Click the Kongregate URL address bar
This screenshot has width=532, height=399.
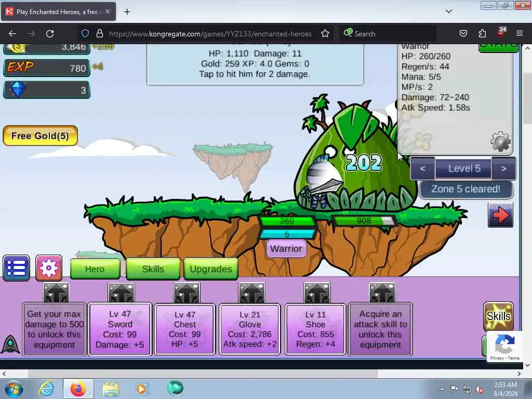210,34
